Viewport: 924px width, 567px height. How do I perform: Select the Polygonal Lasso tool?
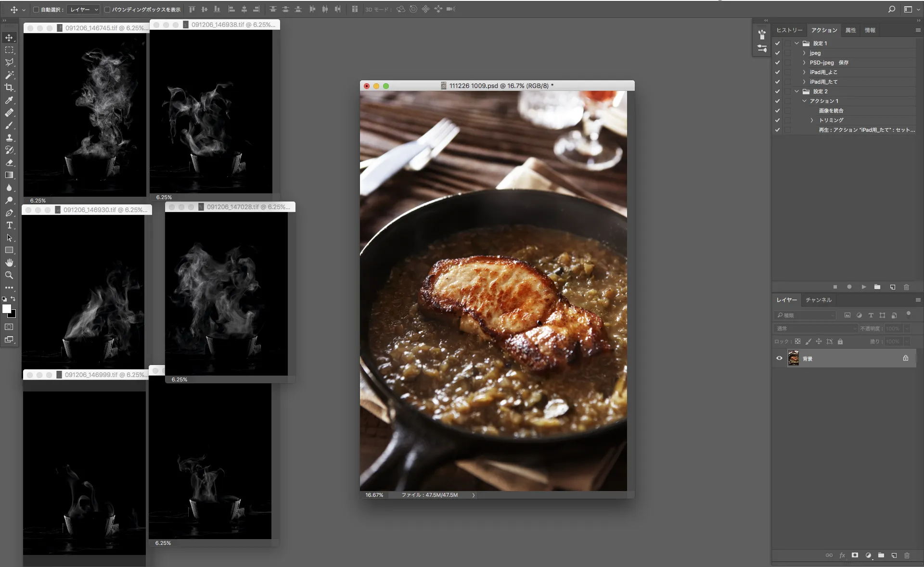coord(9,63)
